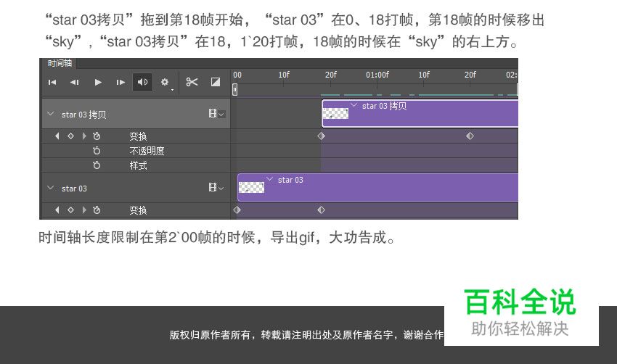Click the 样式 property label
The height and width of the screenshot is (364, 617).
click(138, 165)
